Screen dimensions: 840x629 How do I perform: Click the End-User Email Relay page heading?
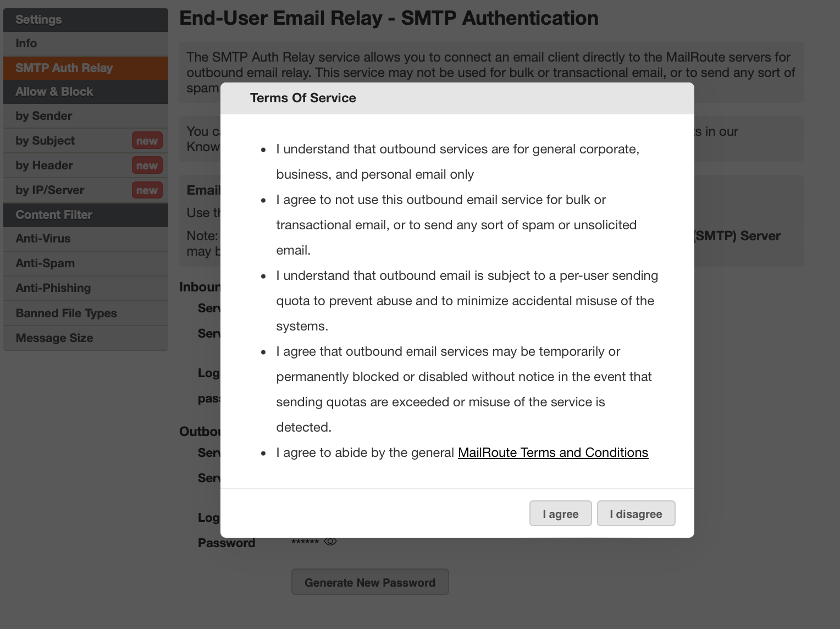pyautogui.click(x=389, y=18)
